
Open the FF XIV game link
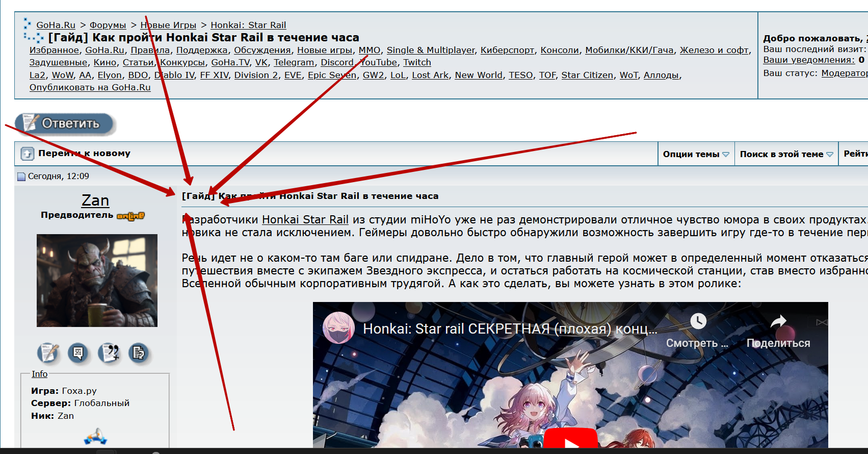click(214, 75)
